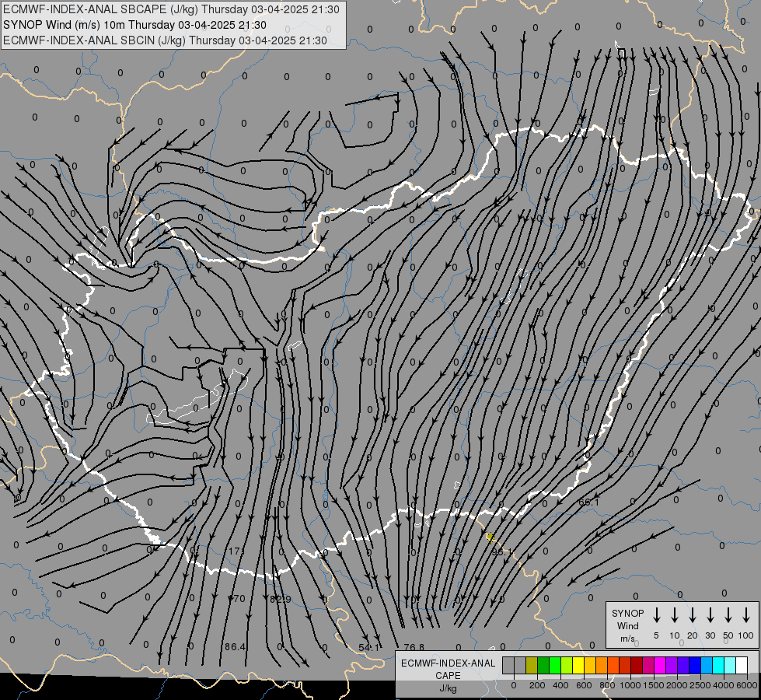This screenshot has height=700, width=761.
Task: Click the 'm/s' unit in the wind legend
Action: pyautogui.click(x=627, y=639)
